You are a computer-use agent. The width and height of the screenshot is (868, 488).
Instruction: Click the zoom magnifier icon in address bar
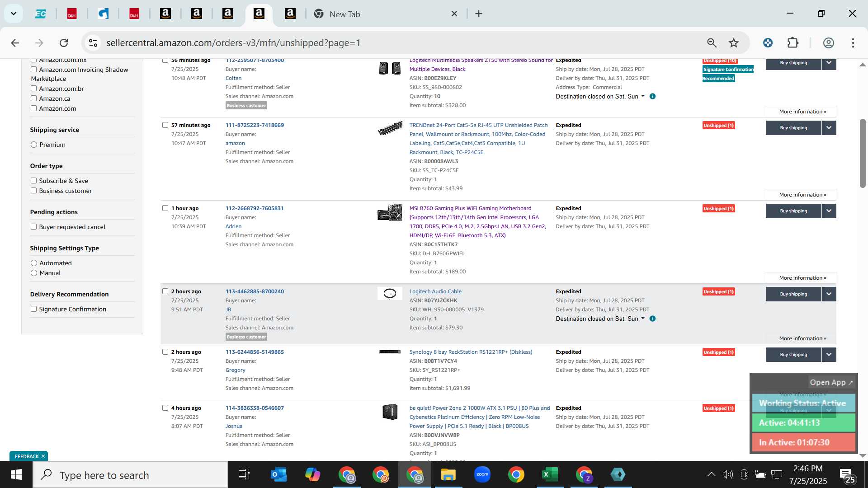pyautogui.click(x=712, y=43)
